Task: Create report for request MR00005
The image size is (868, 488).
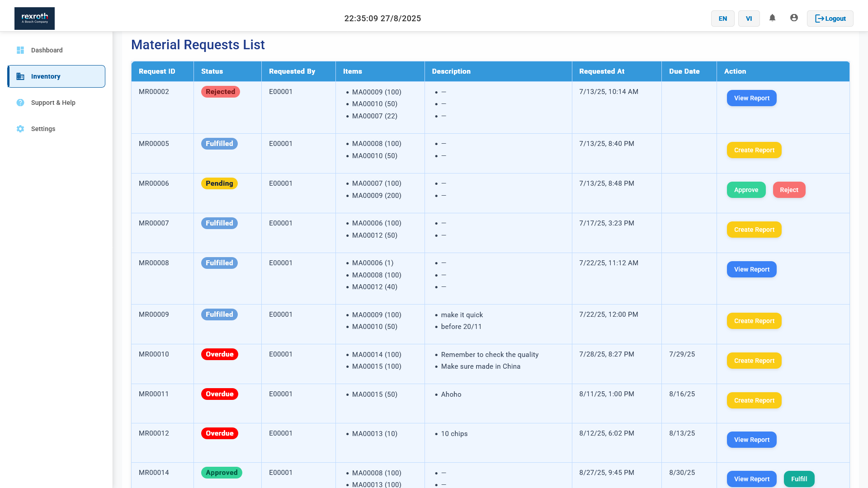Action: click(x=754, y=150)
